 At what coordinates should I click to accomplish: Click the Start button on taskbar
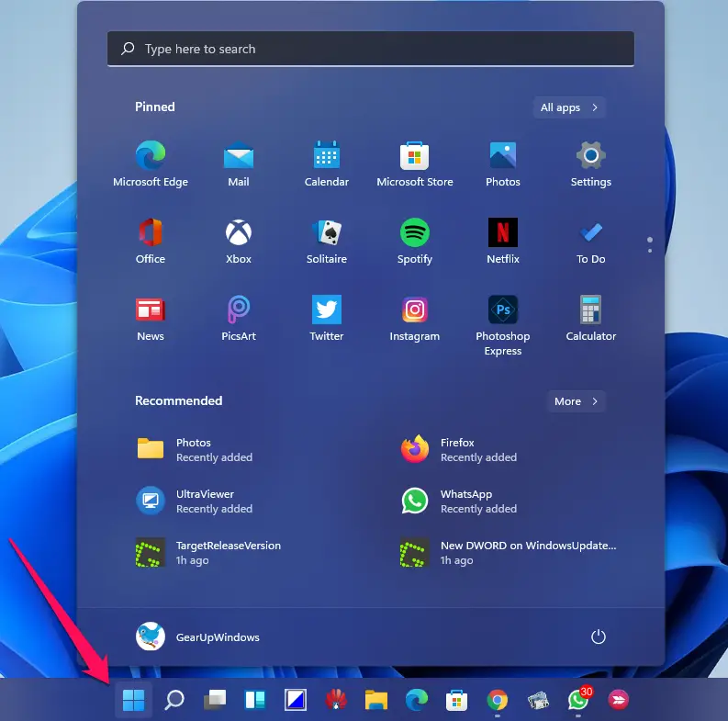point(134,700)
